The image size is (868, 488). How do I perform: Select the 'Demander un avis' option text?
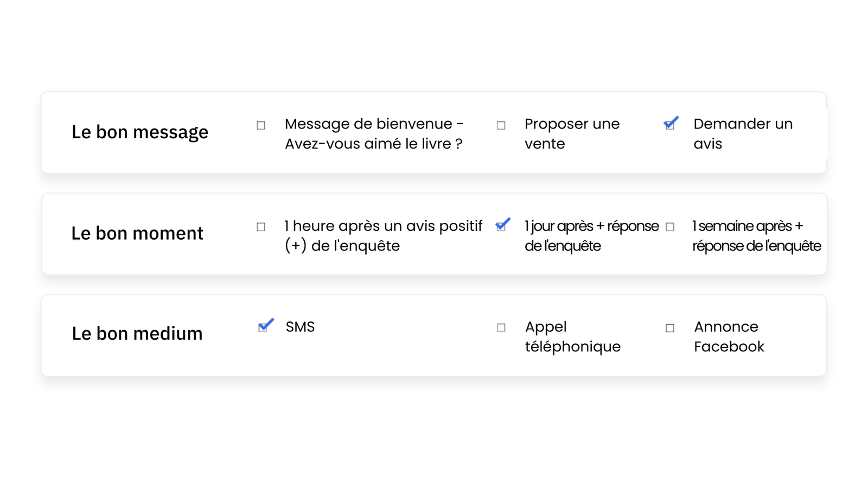[x=742, y=133]
